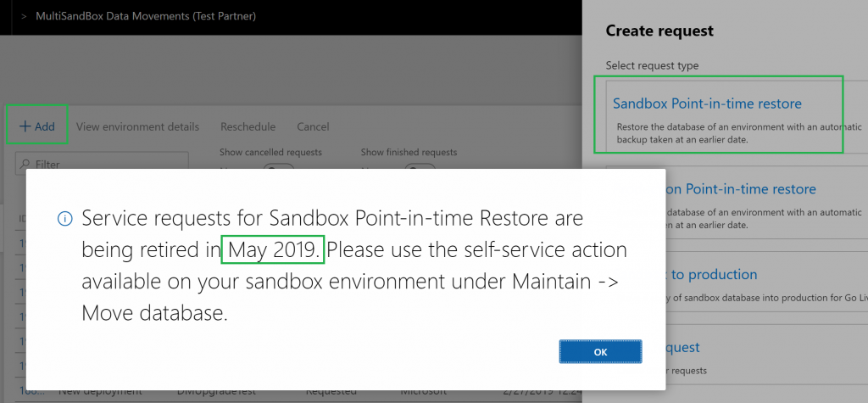
Task: Click the Create request panel heading
Action: pos(659,31)
